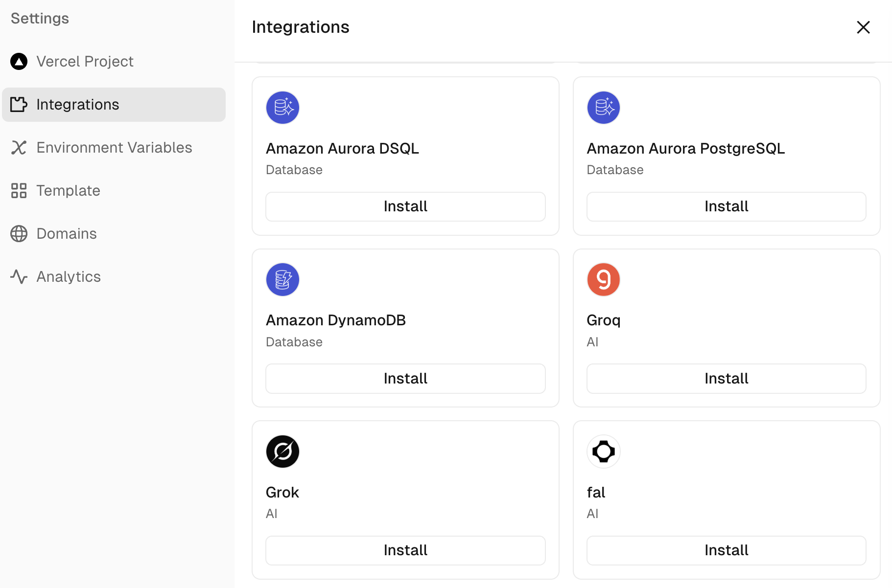892x588 pixels.
Task: Click the Vercel triangle logo icon
Action: coord(19,62)
